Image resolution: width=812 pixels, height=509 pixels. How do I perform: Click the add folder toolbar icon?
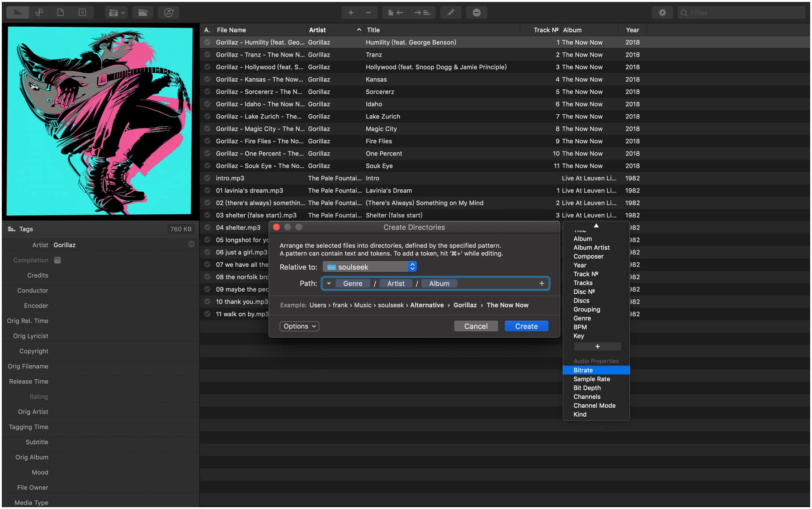pos(142,13)
